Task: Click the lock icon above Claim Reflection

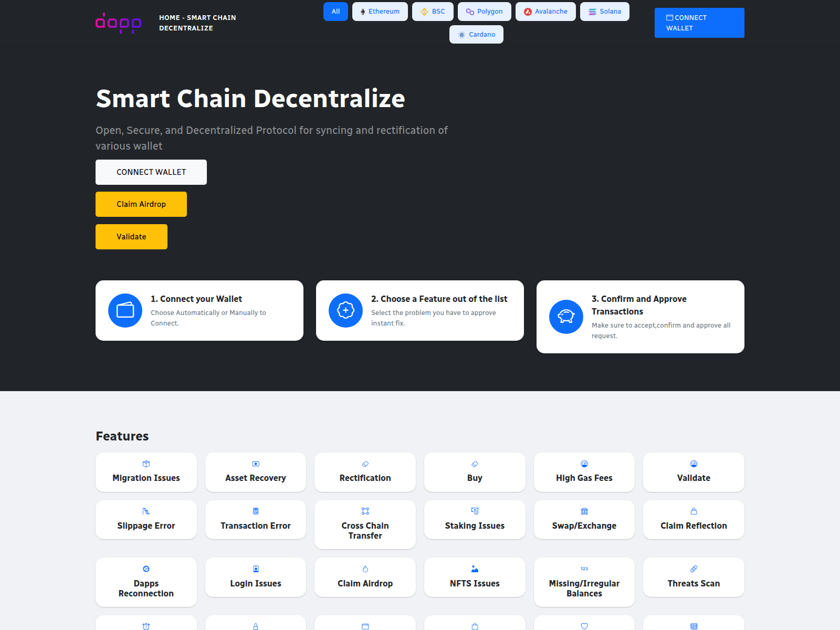Action: [694, 511]
